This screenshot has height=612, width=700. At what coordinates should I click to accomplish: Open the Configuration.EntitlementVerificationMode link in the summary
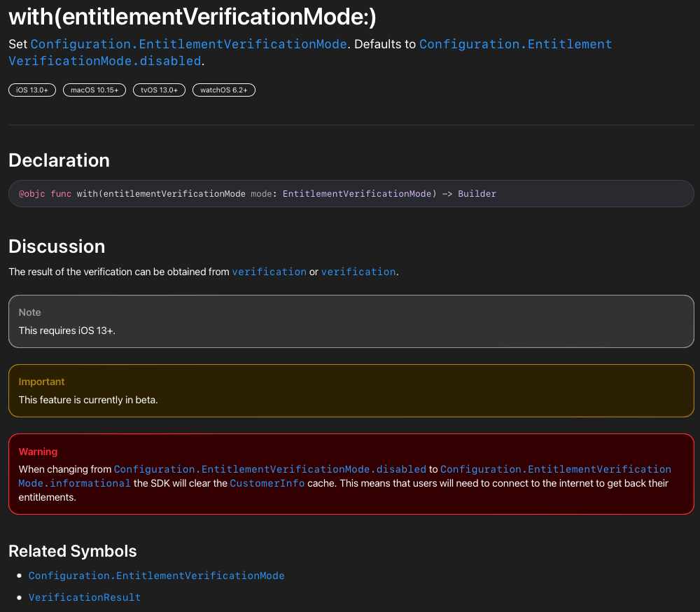tap(188, 44)
